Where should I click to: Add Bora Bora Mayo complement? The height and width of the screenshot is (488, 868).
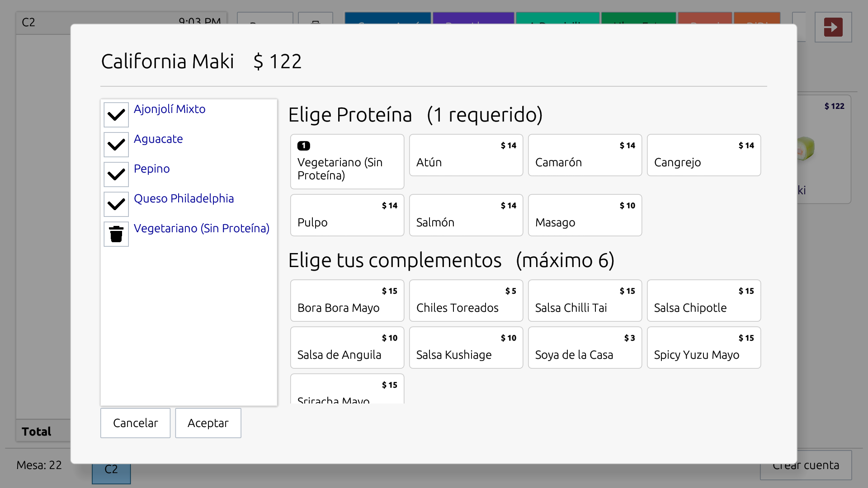pyautogui.click(x=347, y=300)
